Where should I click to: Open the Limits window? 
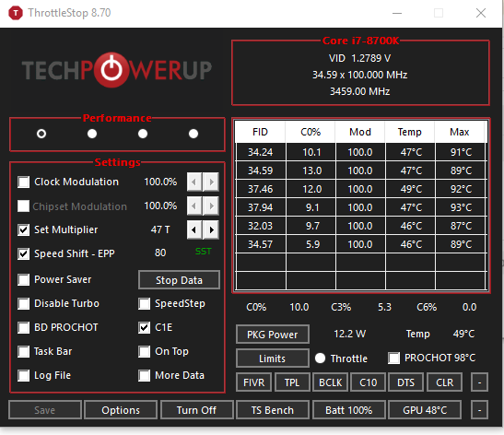273,359
